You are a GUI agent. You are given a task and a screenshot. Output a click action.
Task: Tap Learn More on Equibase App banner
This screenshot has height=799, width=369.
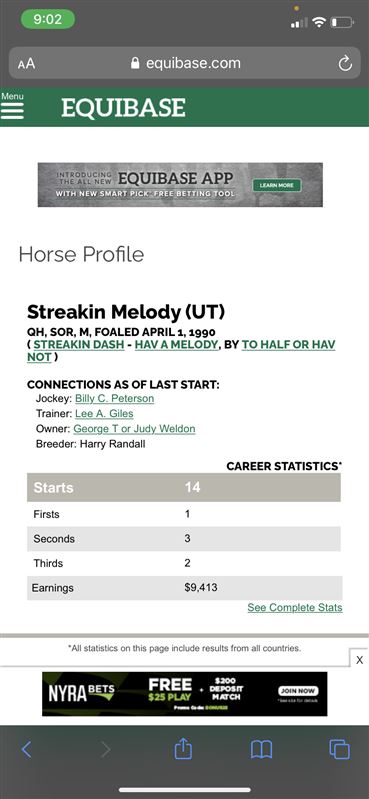pos(277,185)
